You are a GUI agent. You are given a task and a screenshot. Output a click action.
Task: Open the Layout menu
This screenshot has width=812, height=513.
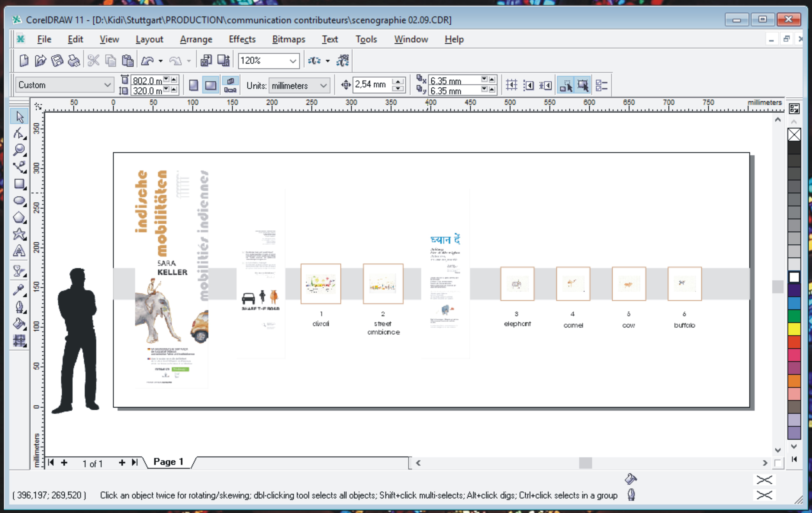pyautogui.click(x=149, y=39)
